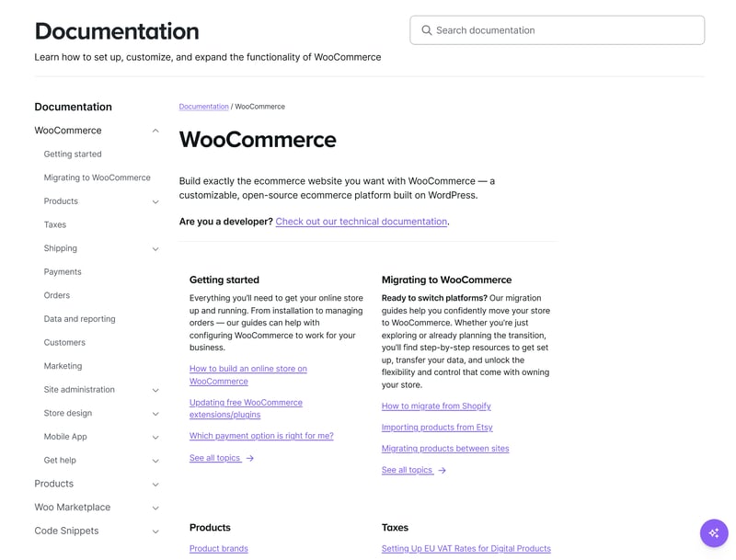Expand the Code Snippets sidebar section

[x=155, y=531]
